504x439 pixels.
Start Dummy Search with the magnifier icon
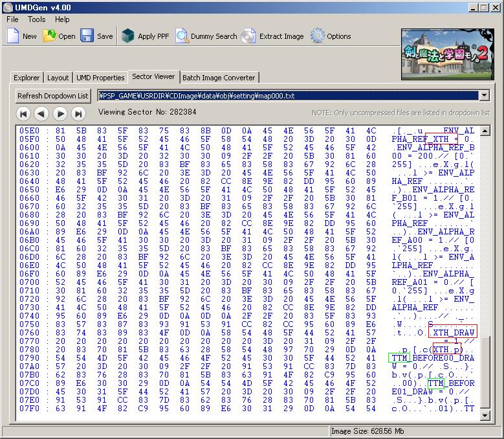182,36
